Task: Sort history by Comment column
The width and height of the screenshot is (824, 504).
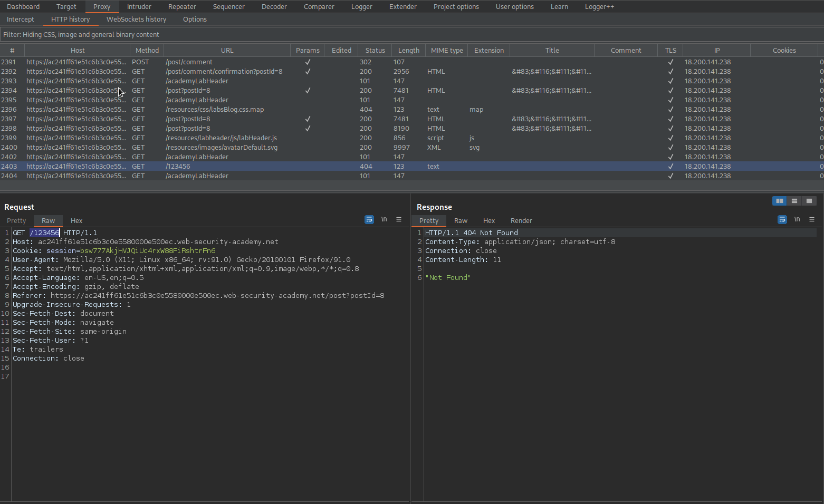Action: coord(626,50)
